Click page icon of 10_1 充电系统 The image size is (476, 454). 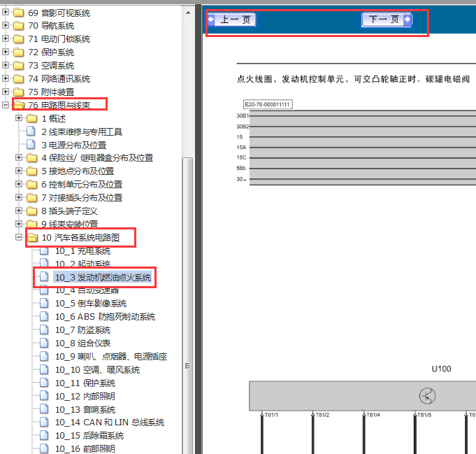44,251
